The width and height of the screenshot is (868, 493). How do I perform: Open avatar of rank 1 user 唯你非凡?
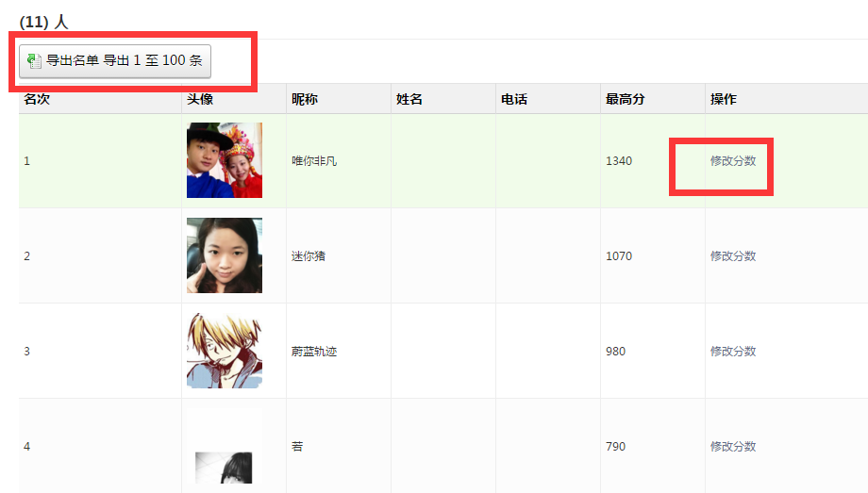click(x=225, y=160)
